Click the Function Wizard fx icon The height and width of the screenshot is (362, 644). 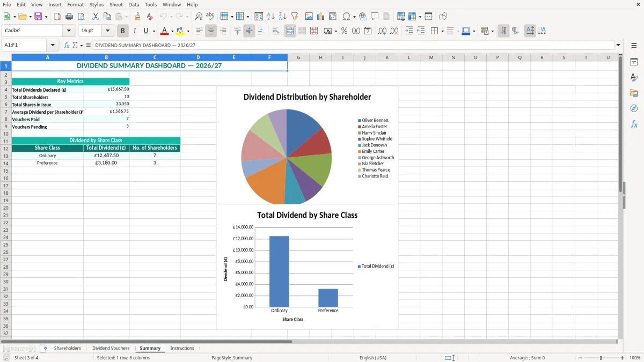tap(67, 46)
